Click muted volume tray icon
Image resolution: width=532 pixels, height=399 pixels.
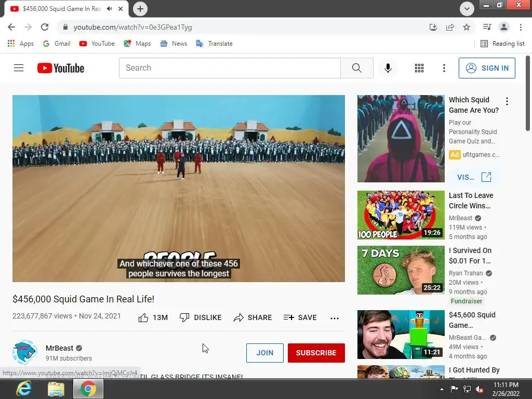point(480,389)
